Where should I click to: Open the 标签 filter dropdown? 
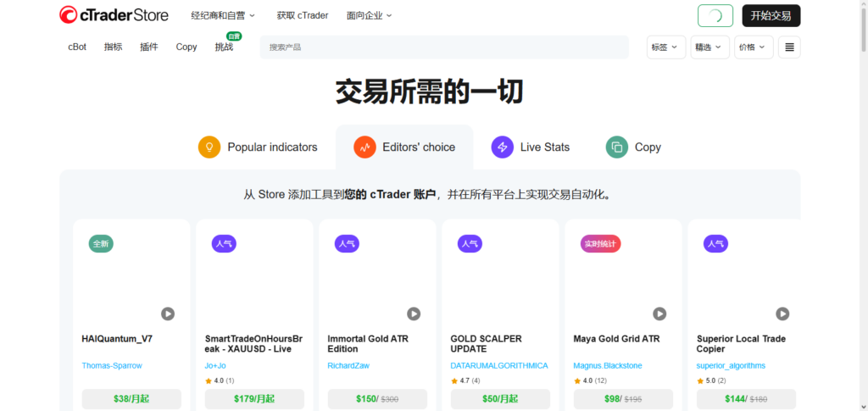[666, 47]
